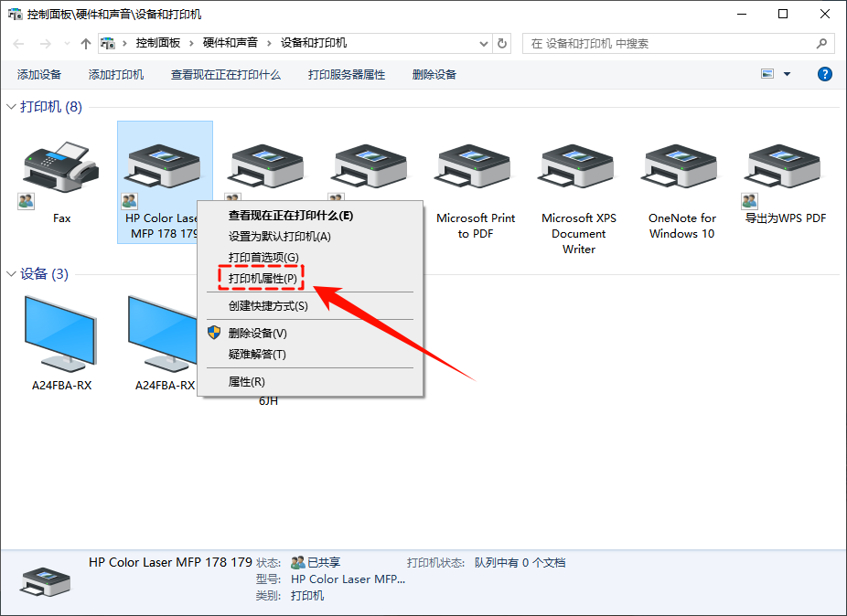Open the change-view options dropdown

[x=783, y=74]
